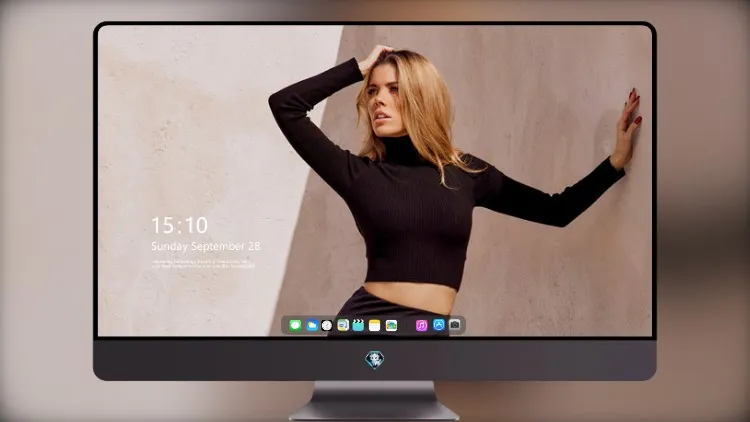Launch the Weather app from the dock
The width and height of the screenshot is (750, 422).
pos(312,325)
